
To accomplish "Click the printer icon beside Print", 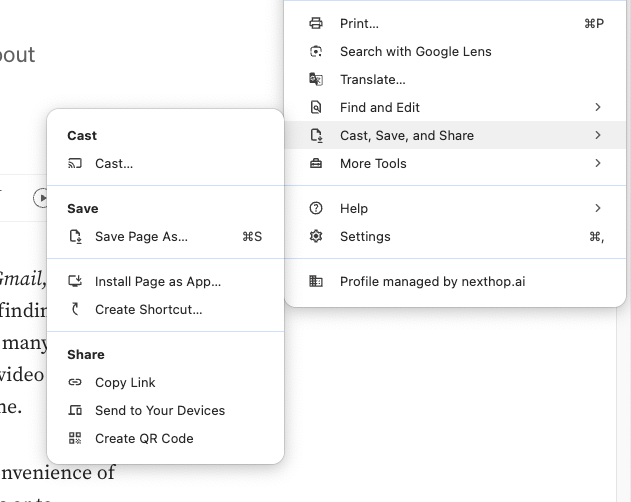I will [x=316, y=23].
